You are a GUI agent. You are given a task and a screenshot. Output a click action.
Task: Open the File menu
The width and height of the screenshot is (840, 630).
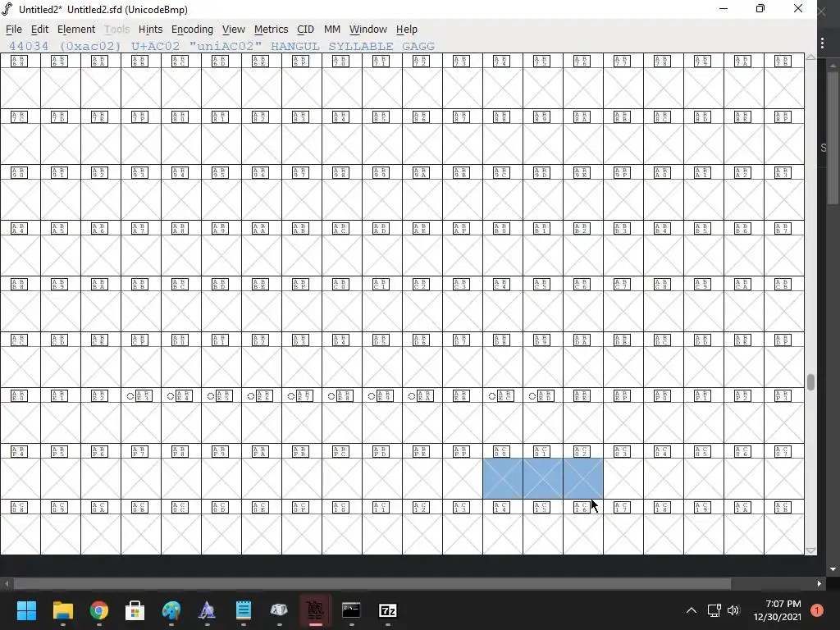click(13, 30)
